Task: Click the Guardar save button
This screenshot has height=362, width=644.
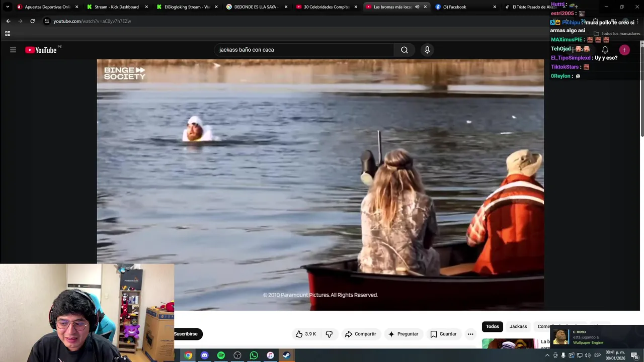Action: coord(443,334)
